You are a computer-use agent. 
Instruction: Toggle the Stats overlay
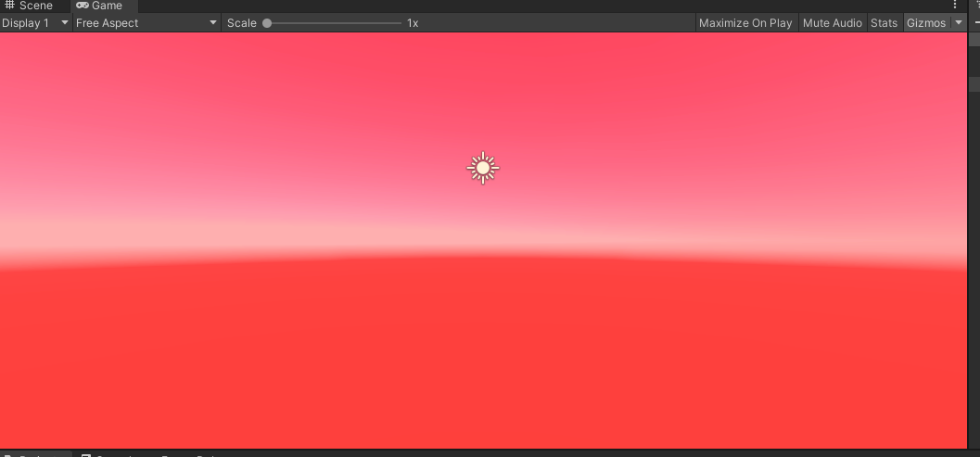coord(884,23)
